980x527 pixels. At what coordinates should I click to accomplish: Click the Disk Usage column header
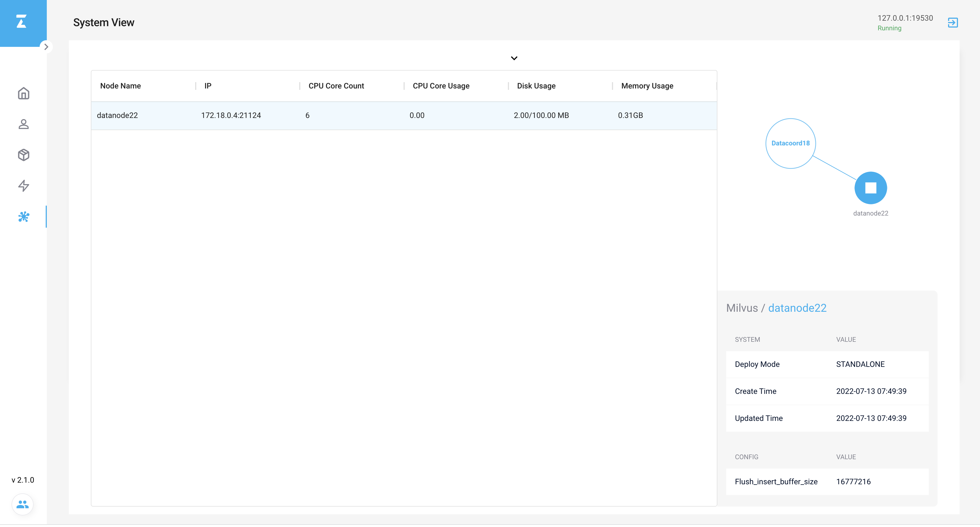536,86
